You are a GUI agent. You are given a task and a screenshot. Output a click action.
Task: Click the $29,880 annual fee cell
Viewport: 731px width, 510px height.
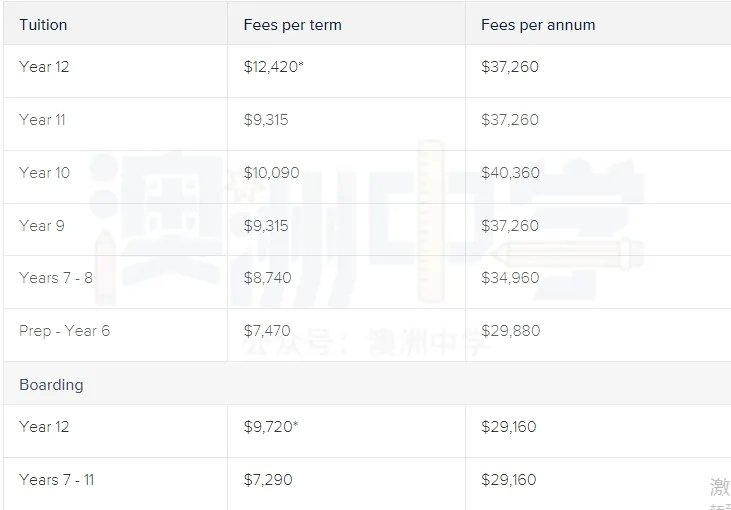(x=510, y=331)
